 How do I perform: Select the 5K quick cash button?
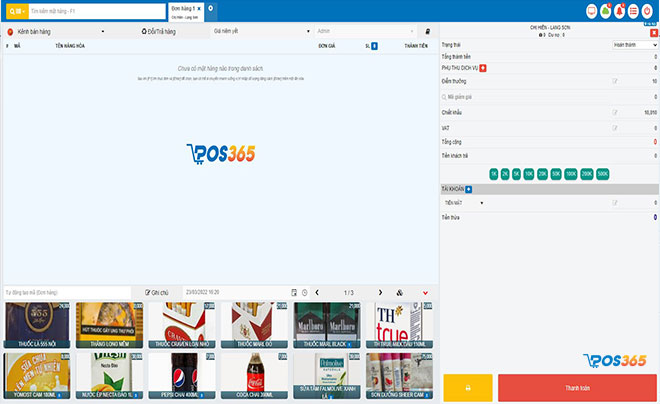[516, 174]
